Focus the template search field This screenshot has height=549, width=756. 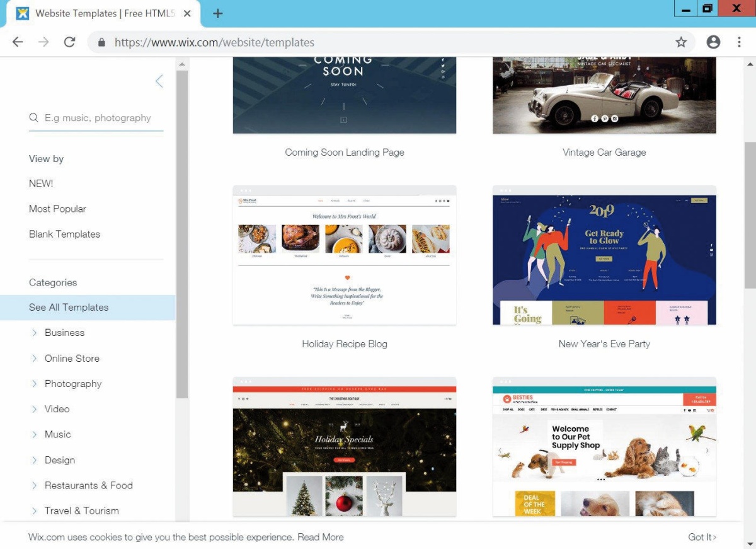(96, 118)
